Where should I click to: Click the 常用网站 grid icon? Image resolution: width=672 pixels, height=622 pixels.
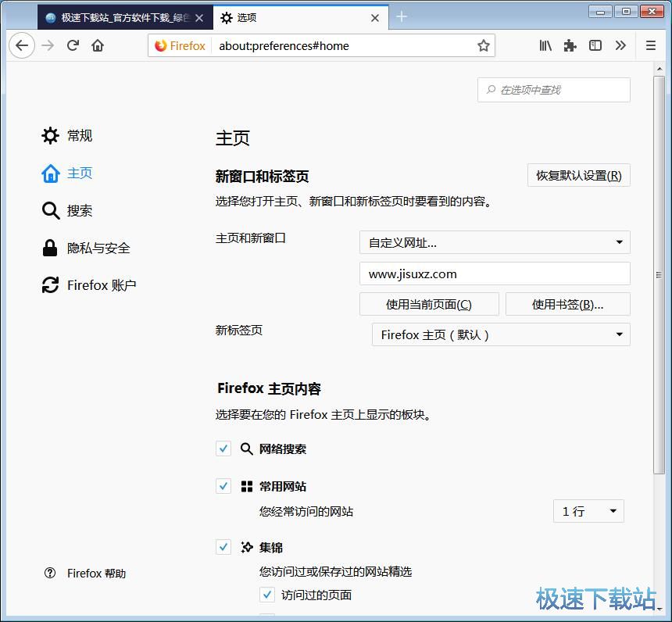(x=247, y=487)
